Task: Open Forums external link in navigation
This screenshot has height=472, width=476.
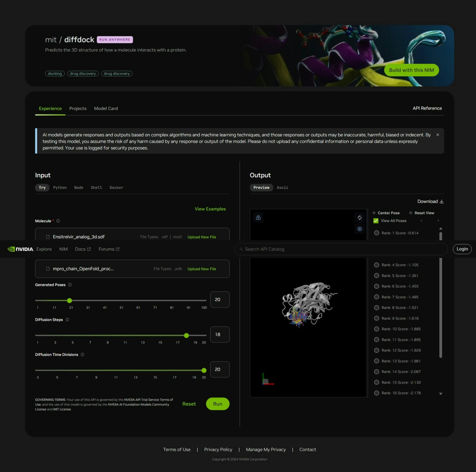Action: [109, 249]
